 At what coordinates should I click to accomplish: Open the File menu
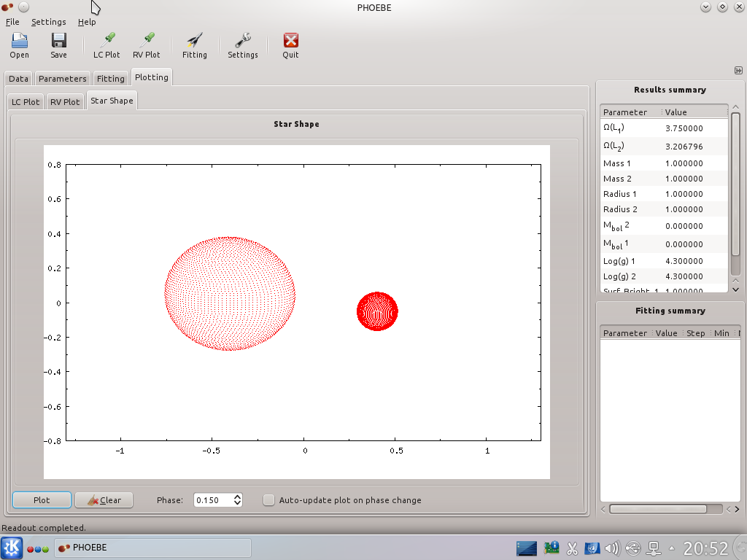tap(12, 22)
